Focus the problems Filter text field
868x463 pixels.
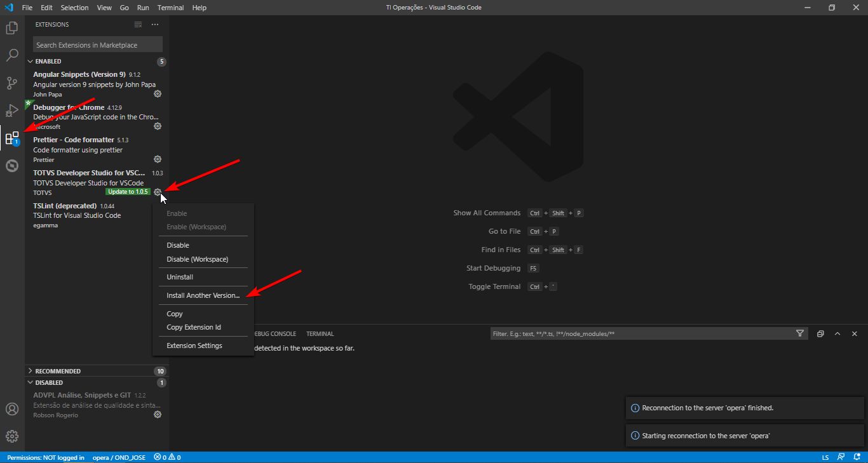pyautogui.click(x=642, y=333)
